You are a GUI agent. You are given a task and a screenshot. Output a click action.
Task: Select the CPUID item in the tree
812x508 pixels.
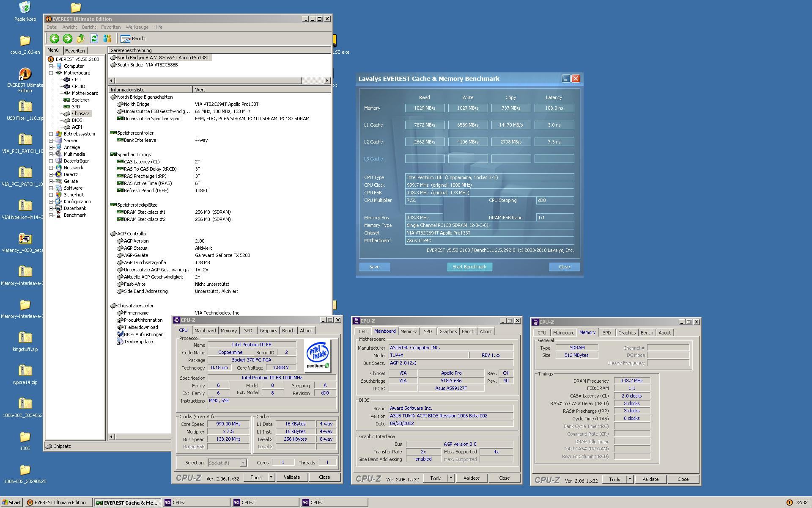[78, 86]
